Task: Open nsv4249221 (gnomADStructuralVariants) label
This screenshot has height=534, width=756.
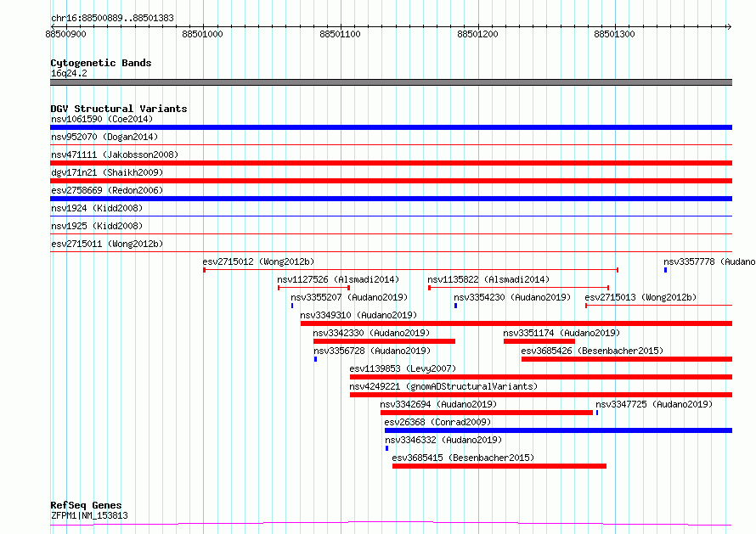Action: tap(443, 386)
